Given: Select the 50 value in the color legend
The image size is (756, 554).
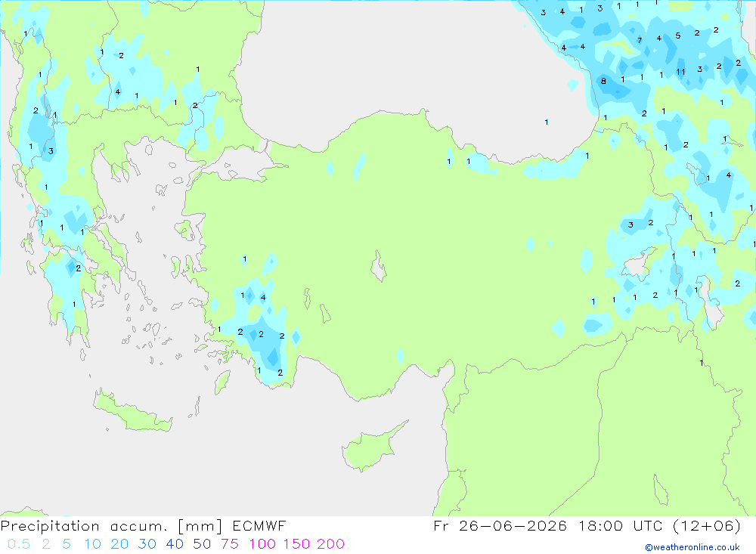Looking at the screenshot, I should coord(202,544).
